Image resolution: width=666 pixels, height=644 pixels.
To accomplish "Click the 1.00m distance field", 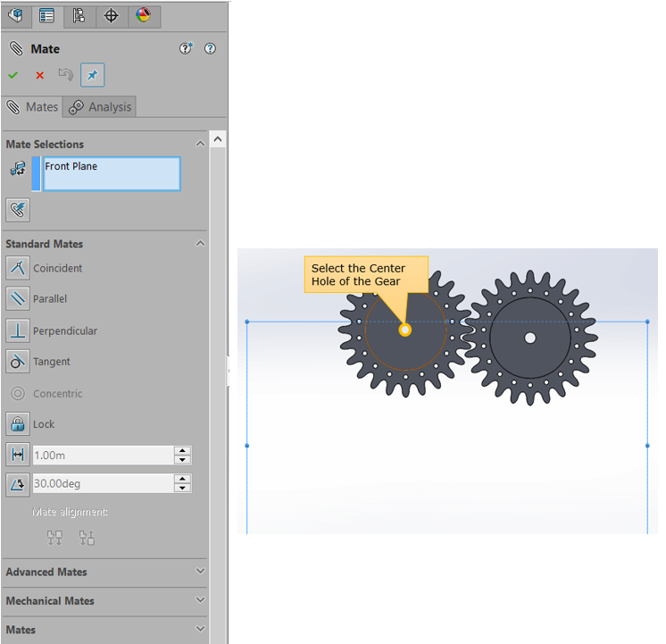I will pos(104,456).
